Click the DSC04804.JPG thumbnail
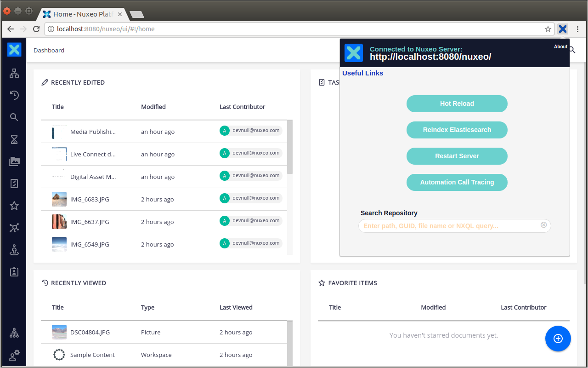 59,332
